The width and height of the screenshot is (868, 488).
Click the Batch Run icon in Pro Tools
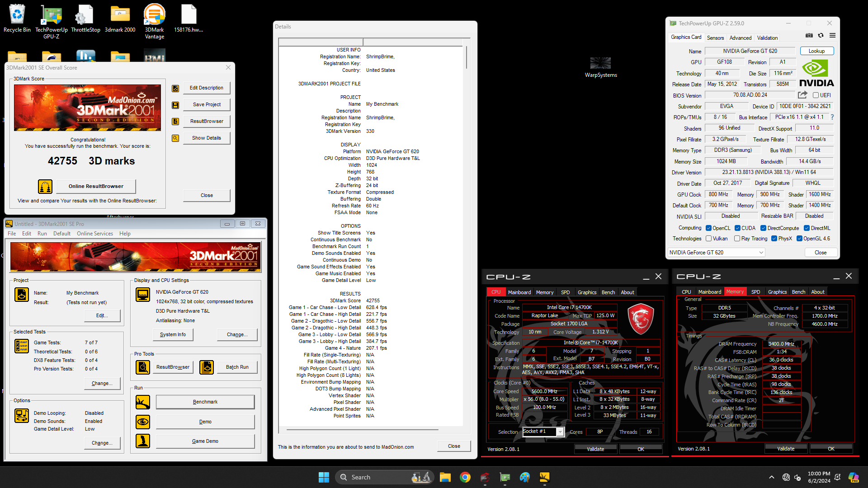[x=207, y=367]
